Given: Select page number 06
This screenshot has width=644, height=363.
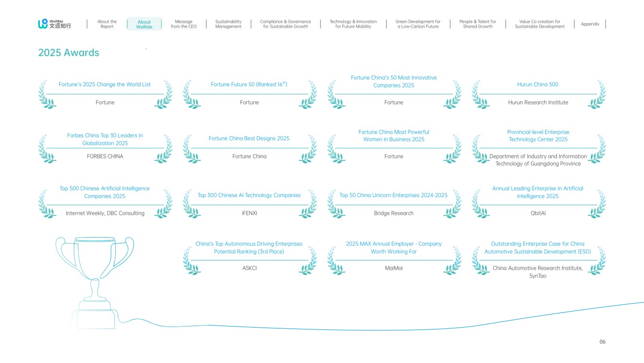Looking at the screenshot, I should point(603,342).
